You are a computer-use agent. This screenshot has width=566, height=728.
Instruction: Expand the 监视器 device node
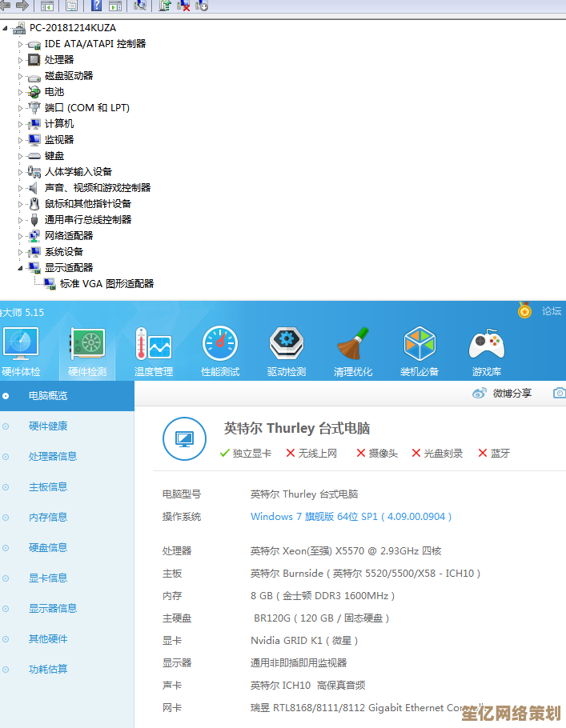[x=20, y=140]
